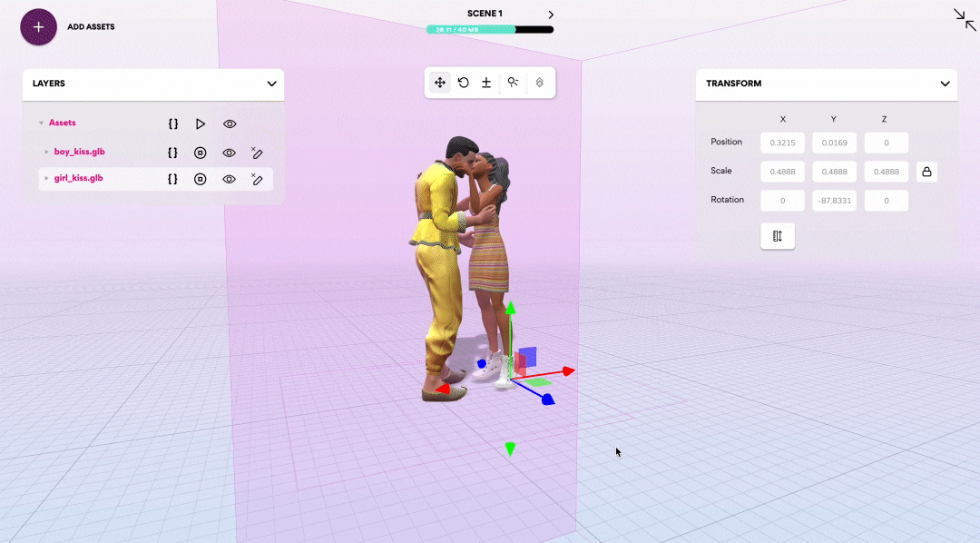
Task: Click the mirror/flip icon in Transform panel
Action: pyautogui.click(x=778, y=235)
